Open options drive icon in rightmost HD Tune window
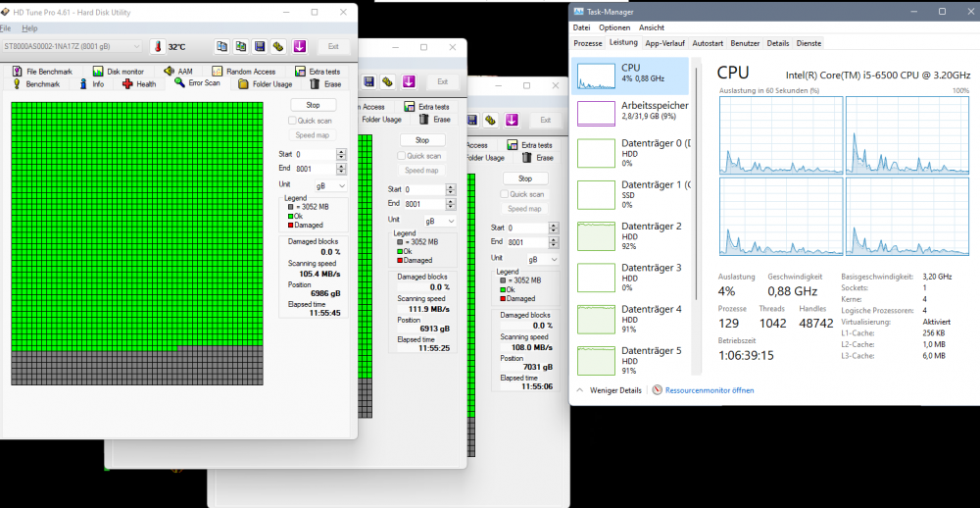The height and width of the screenshot is (508, 980). click(x=491, y=120)
